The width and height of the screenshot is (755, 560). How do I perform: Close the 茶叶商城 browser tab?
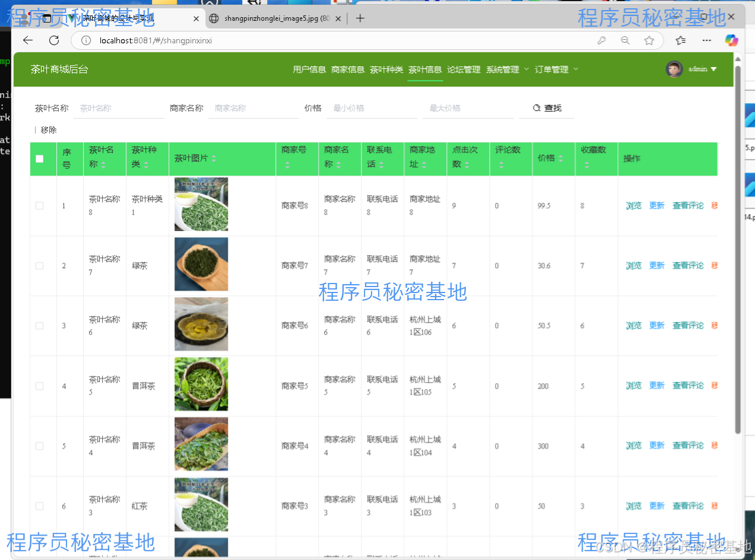196,18
